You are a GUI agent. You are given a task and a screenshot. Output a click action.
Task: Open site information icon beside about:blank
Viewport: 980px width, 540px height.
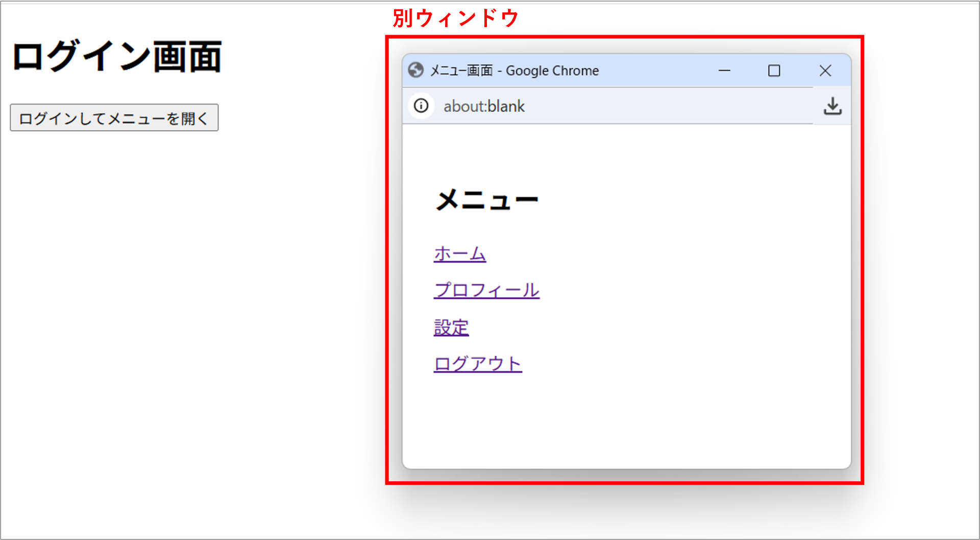(x=421, y=106)
